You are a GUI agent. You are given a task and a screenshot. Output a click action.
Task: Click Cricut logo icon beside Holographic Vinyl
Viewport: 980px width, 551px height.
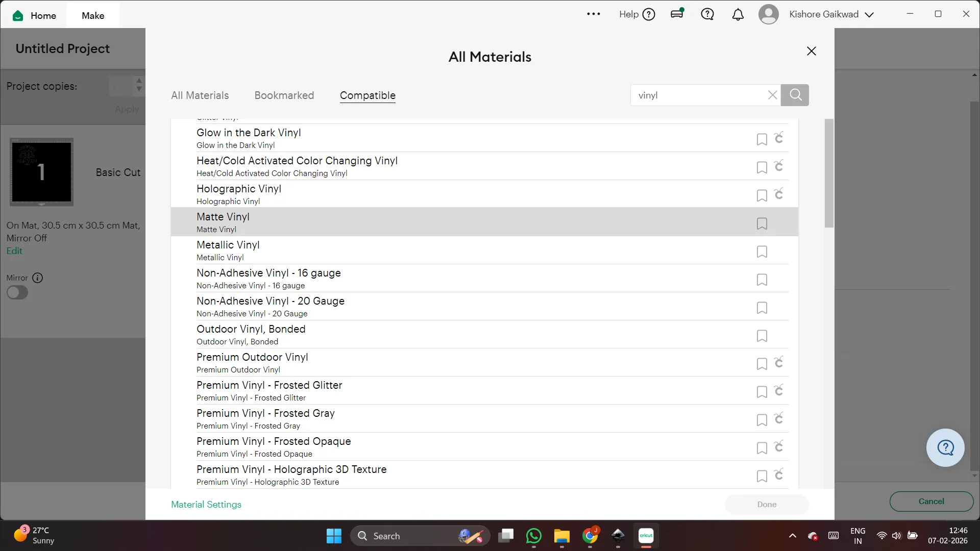778,194
